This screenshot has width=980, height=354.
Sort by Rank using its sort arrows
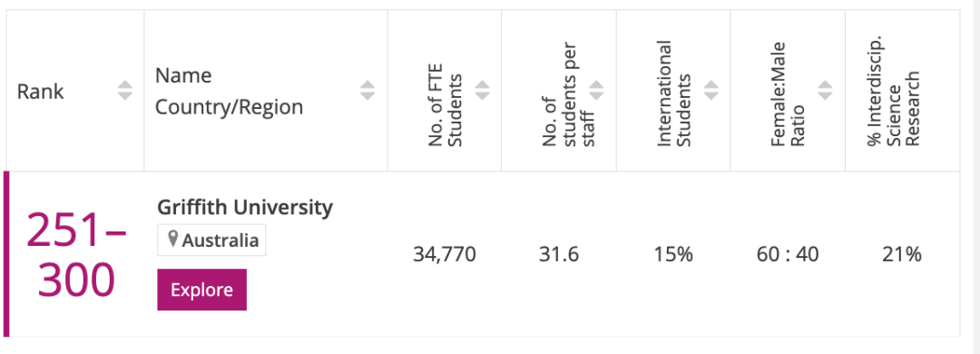click(x=125, y=91)
